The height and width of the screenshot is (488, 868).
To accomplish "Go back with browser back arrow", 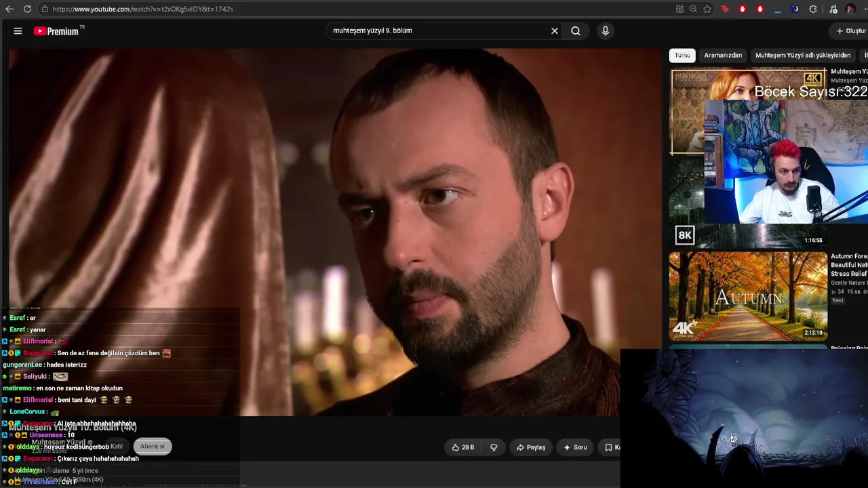I will point(9,9).
